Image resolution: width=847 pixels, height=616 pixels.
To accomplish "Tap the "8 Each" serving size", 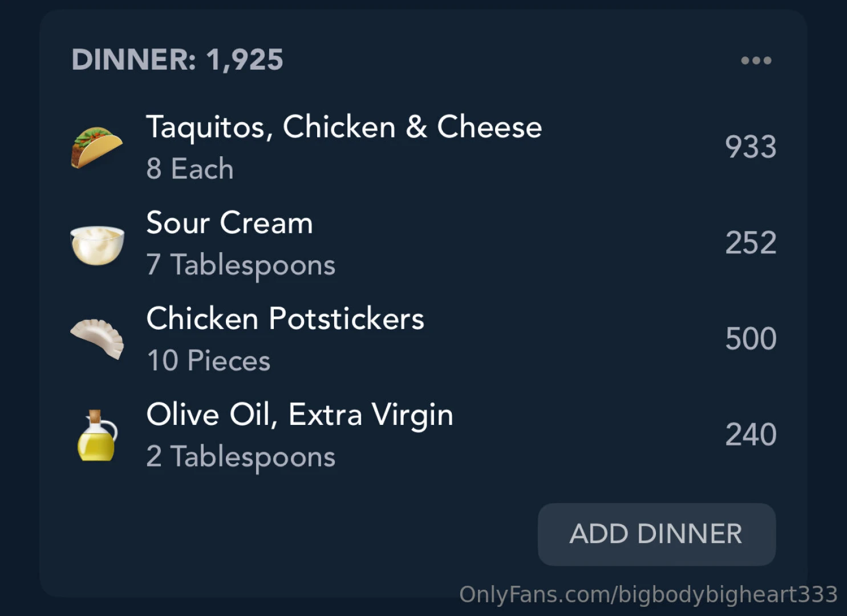I will point(190,169).
